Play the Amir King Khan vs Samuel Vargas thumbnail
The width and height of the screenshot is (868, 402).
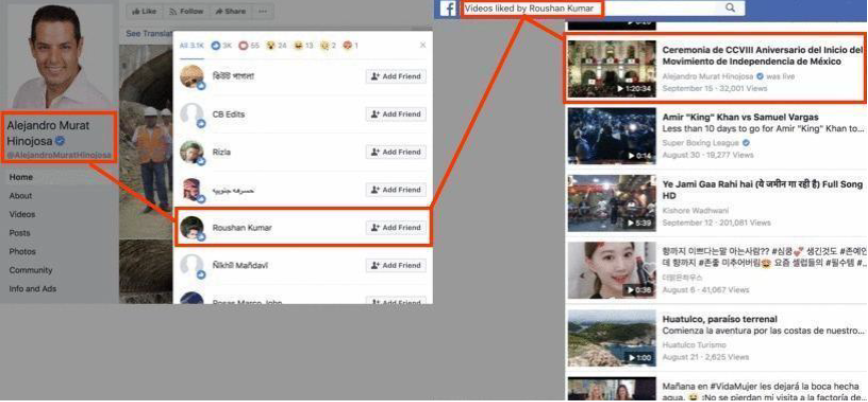(612, 136)
